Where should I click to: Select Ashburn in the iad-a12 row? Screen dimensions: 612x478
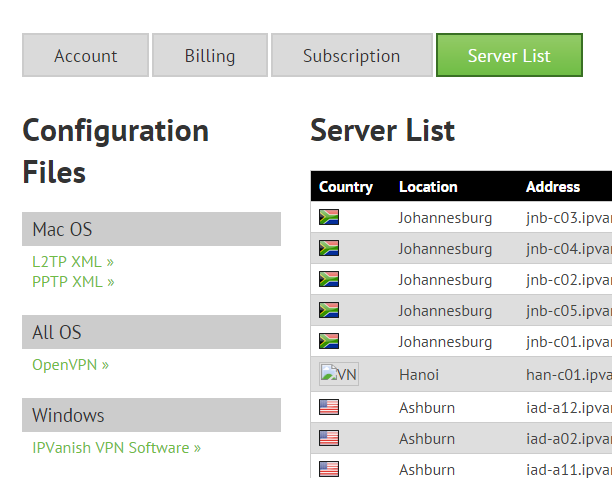pyautogui.click(x=427, y=408)
